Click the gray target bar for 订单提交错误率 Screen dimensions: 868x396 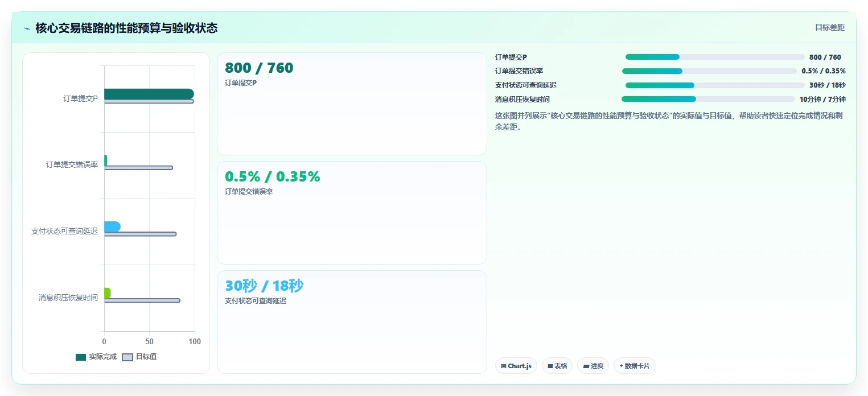click(138, 168)
